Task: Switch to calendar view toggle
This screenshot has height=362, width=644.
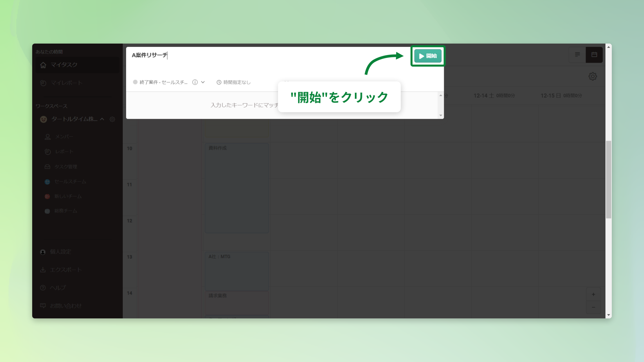Action: coord(594,55)
